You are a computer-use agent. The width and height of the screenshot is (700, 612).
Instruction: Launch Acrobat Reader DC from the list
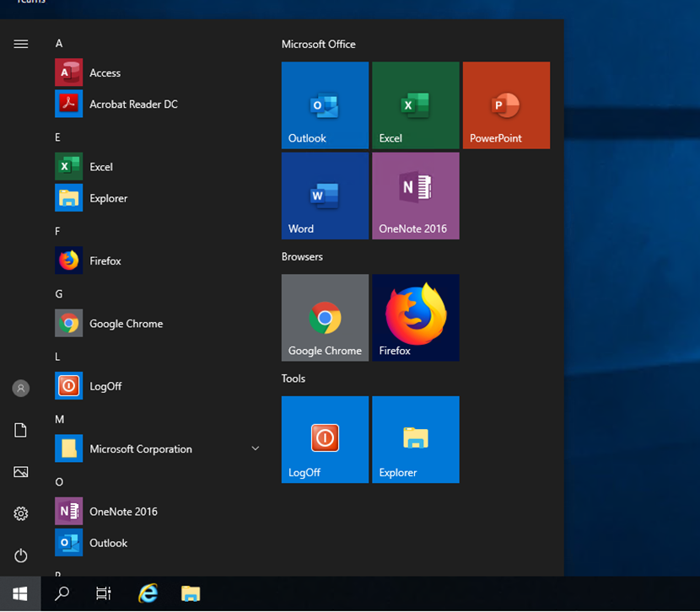click(x=157, y=104)
